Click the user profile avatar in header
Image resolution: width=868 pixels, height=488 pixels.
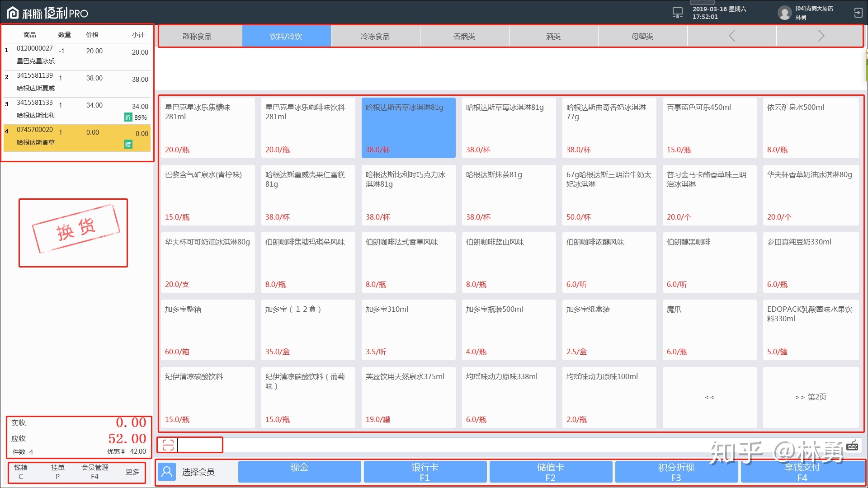click(784, 13)
